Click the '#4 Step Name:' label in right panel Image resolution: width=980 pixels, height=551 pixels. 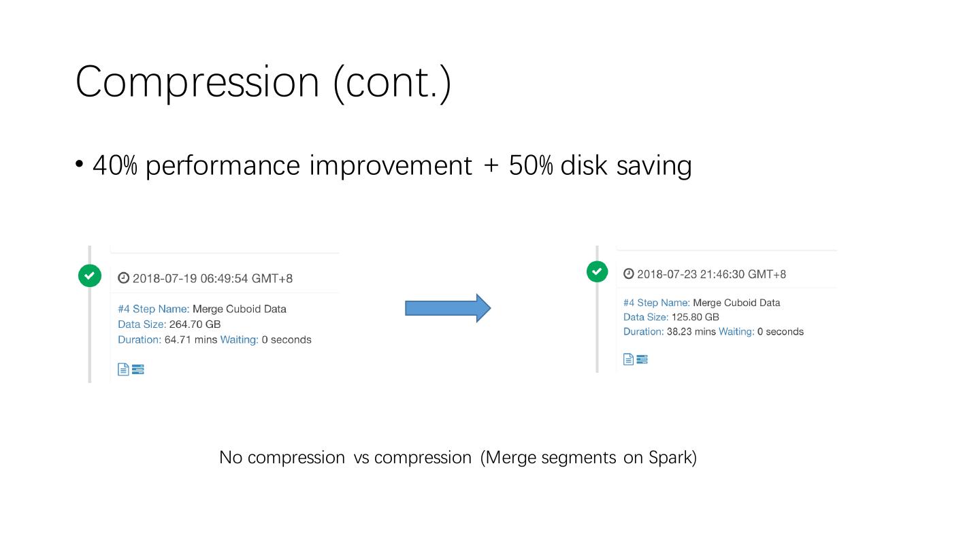click(656, 303)
